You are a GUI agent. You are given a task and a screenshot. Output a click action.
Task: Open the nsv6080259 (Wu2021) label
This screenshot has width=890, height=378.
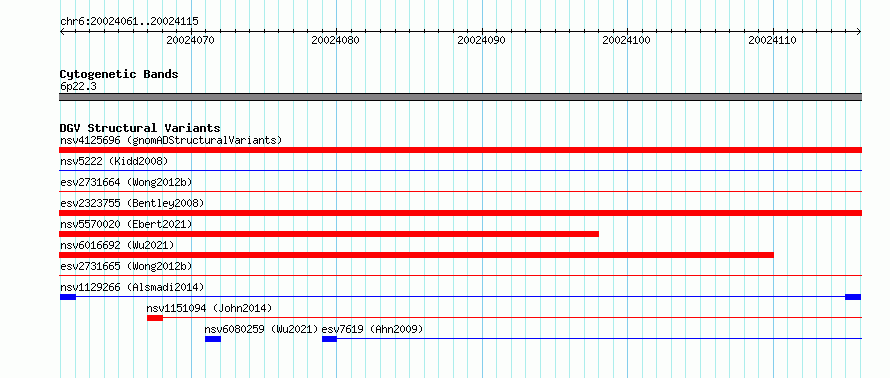click(x=262, y=329)
